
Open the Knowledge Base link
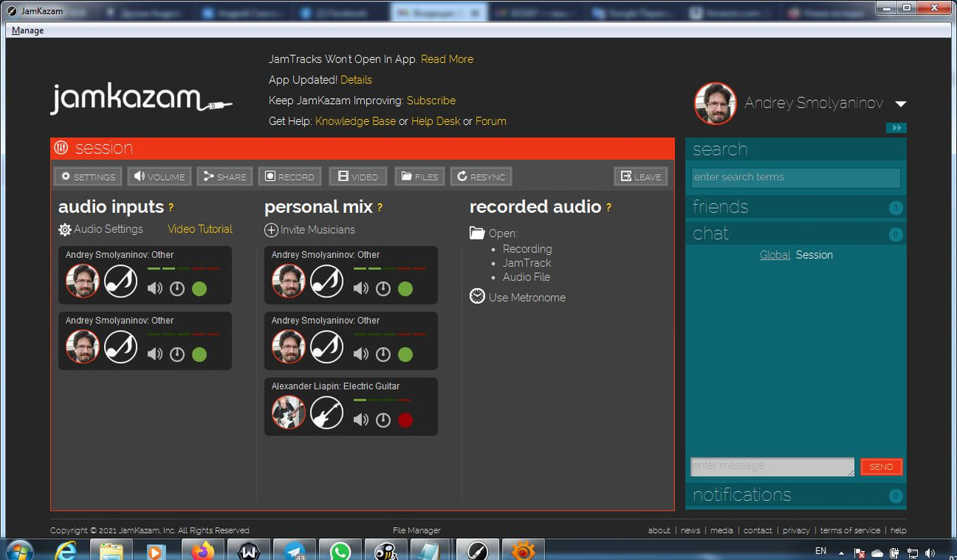(x=355, y=121)
